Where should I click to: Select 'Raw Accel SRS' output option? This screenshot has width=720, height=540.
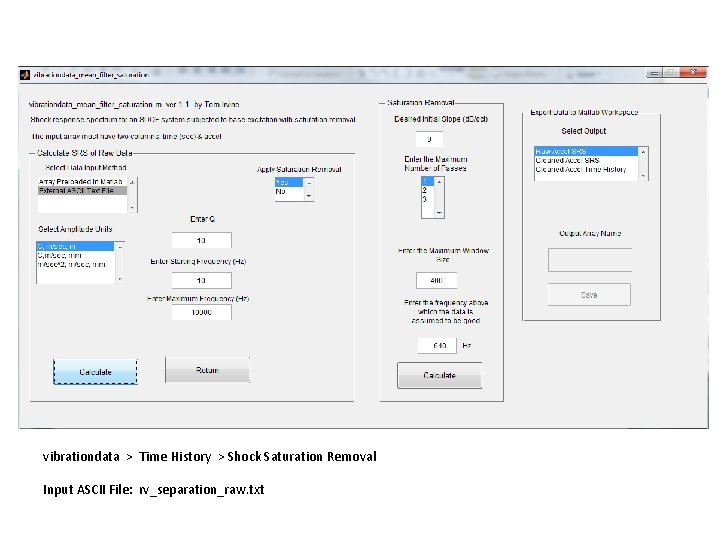(x=586, y=151)
